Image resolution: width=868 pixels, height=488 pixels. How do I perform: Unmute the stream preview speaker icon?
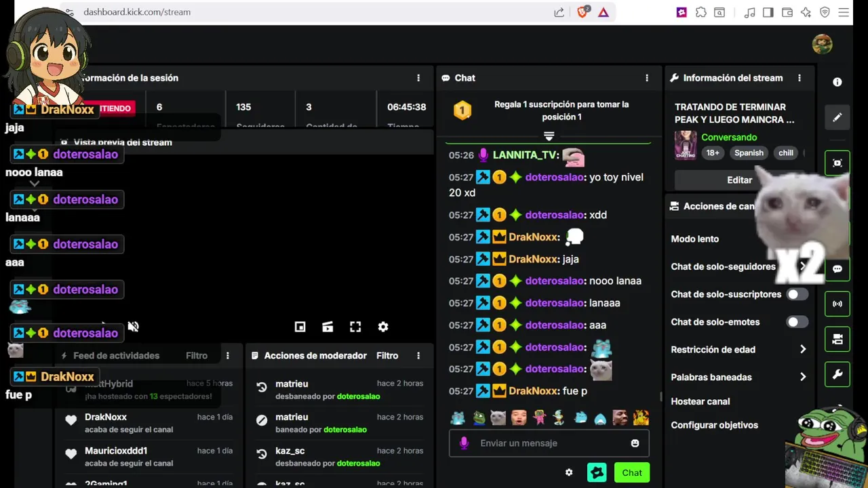134,327
